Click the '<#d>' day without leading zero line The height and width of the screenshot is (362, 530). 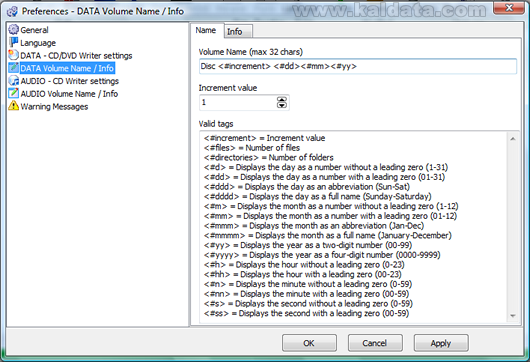(x=326, y=167)
